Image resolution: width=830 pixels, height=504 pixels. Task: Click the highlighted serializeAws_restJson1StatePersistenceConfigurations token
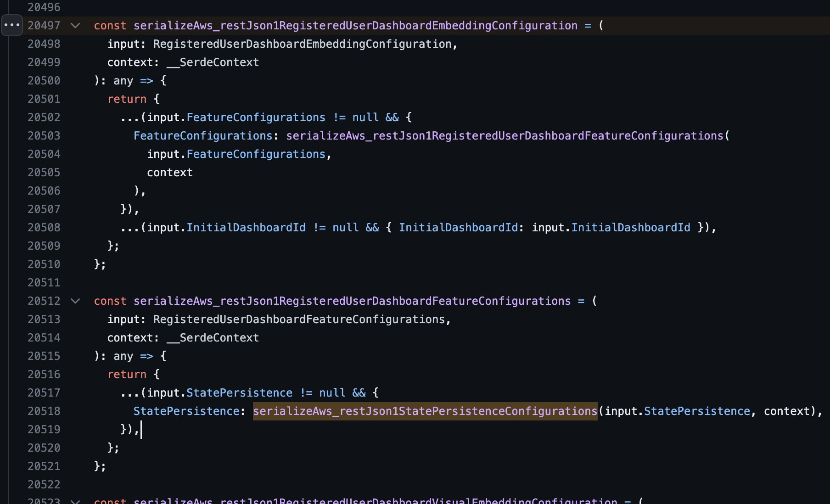[x=425, y=411]
